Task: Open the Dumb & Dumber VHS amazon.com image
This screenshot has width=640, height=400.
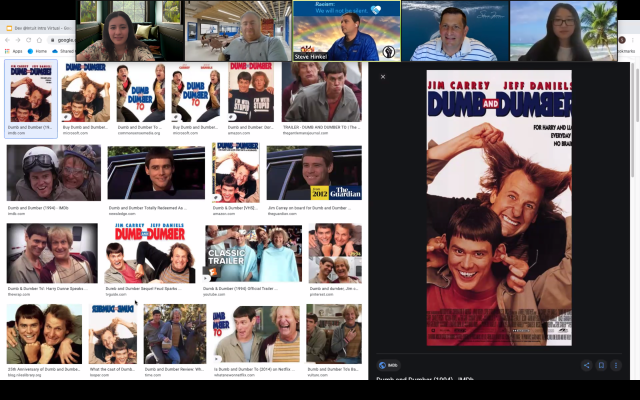Action: point(236,173)
